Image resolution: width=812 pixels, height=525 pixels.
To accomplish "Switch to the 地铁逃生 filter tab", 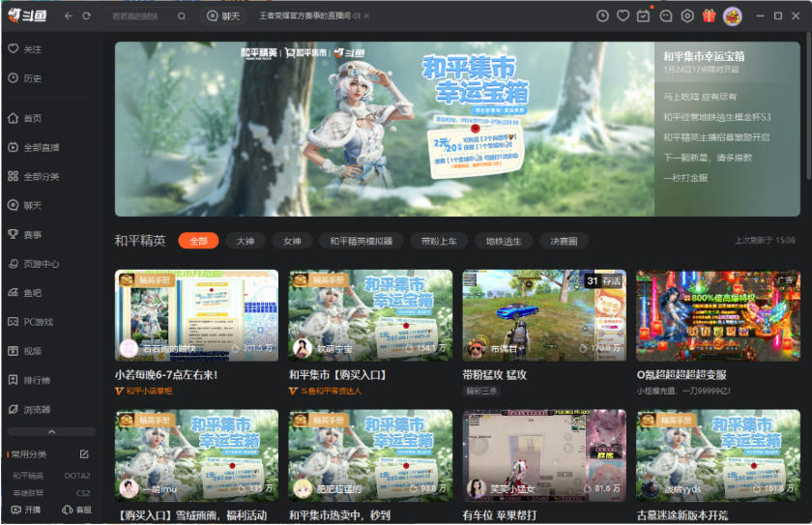I will 503,241.
